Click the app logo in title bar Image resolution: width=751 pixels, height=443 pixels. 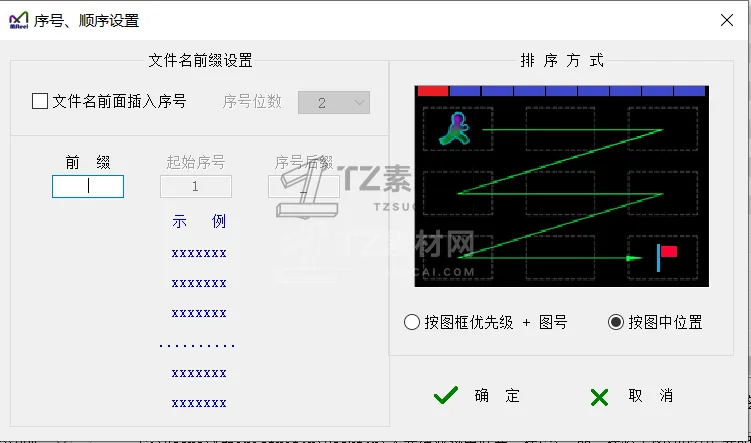point(19,20)
